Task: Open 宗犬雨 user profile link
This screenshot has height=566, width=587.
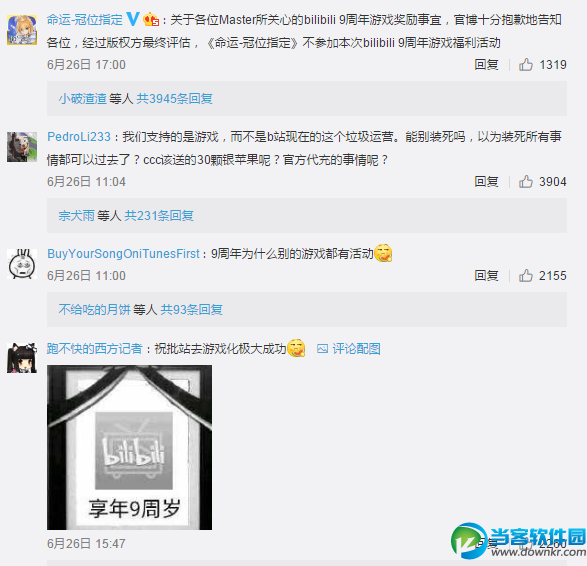Action: click(x=76, y=216)
